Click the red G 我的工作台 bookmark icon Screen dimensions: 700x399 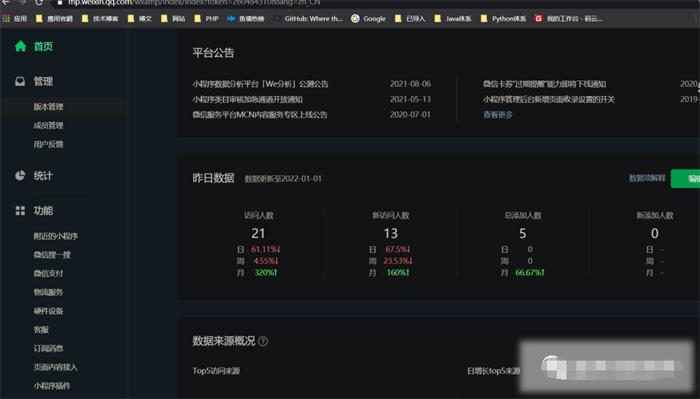coord(538,18)
